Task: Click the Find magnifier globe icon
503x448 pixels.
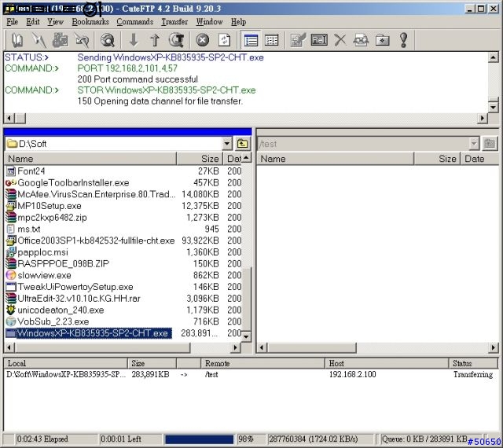Action: point(107,40)
